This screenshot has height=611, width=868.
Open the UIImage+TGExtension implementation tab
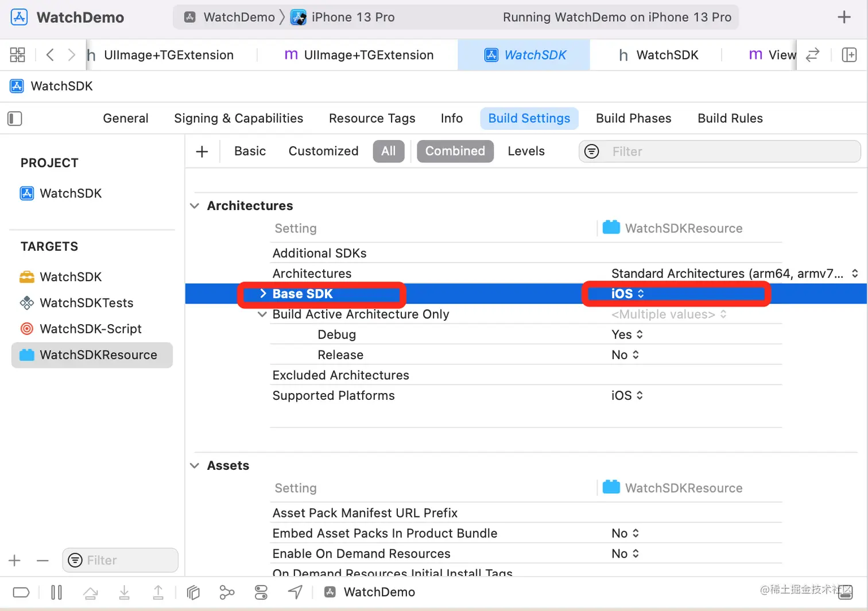tap(359, 55)
